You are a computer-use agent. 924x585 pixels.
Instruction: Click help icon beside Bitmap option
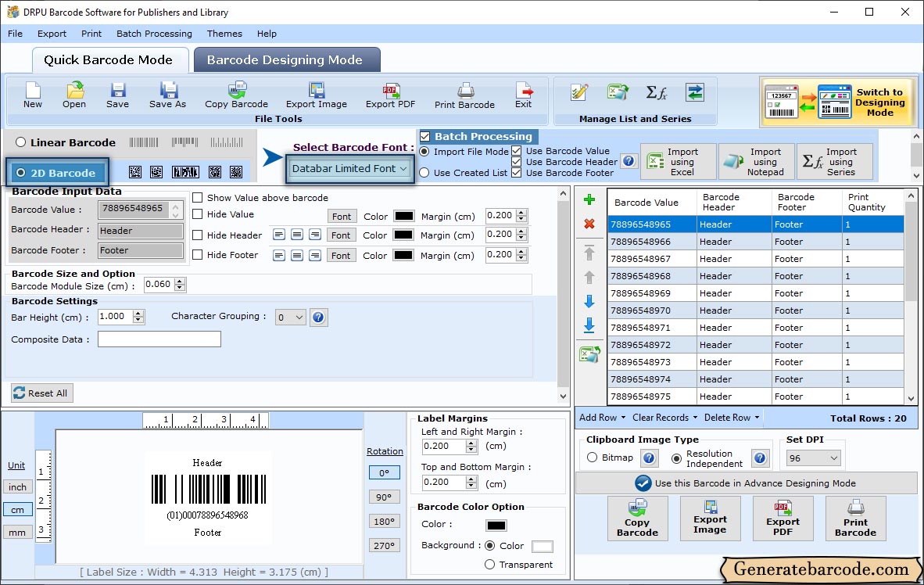click(x=649, y=458)
